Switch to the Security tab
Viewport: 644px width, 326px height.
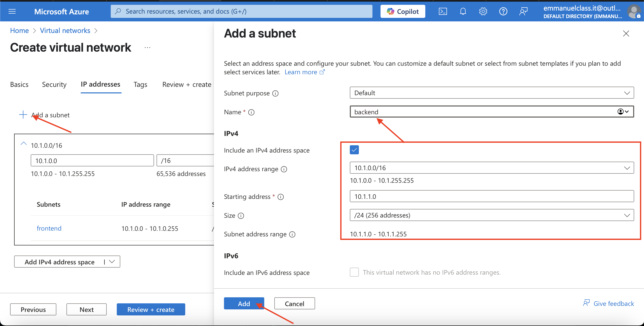pyautogui.click(x=54, y=85)
